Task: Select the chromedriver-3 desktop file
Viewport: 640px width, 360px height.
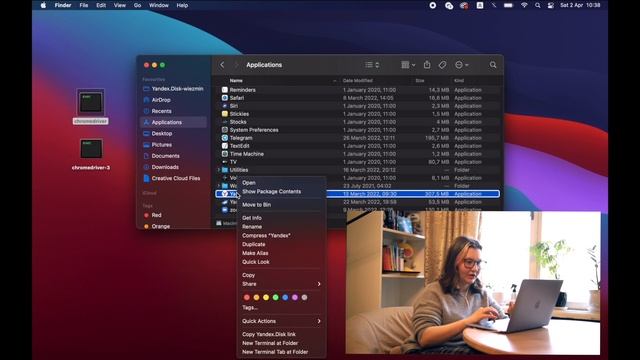Action: coord(91,154)
